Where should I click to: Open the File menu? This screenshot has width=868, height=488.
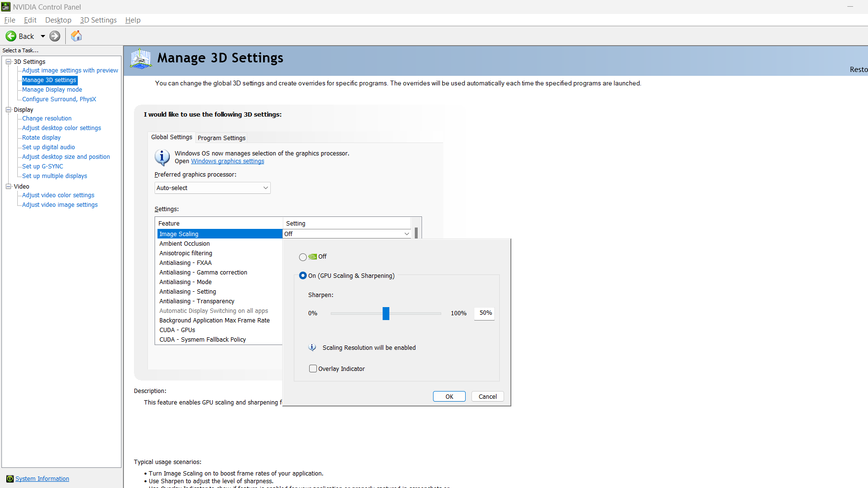pyautogui.click(x=10, y=20)
